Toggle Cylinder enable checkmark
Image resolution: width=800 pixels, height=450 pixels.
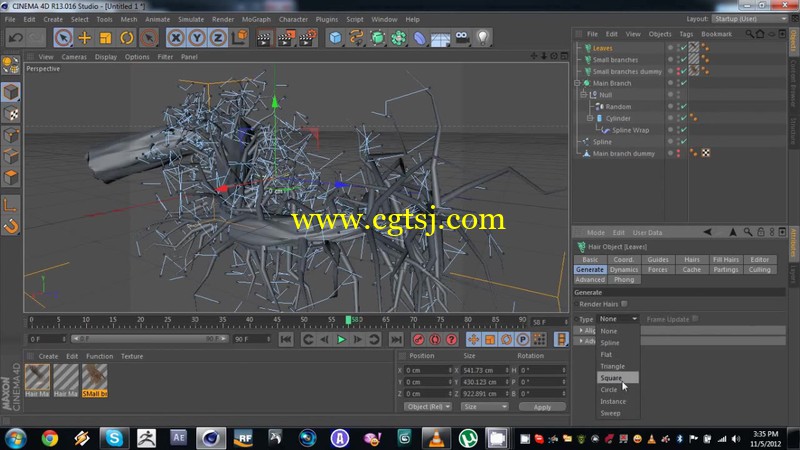pos(684,118)
